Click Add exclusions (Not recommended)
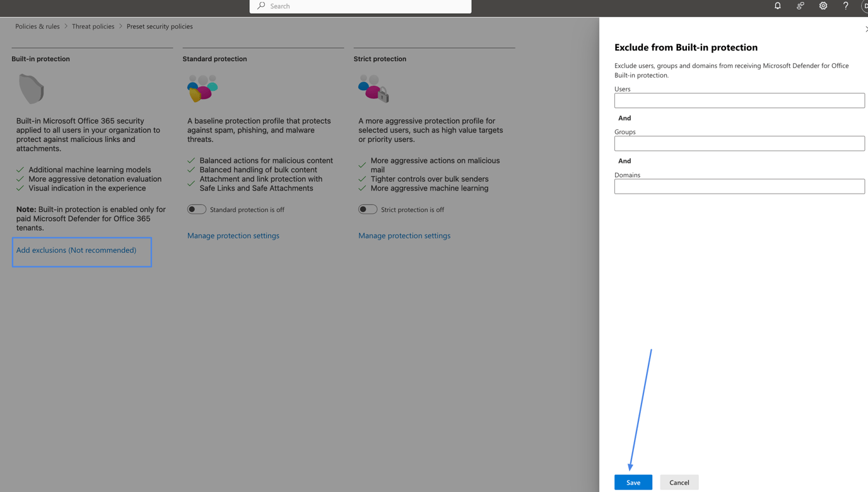 (x=77, y=250)
